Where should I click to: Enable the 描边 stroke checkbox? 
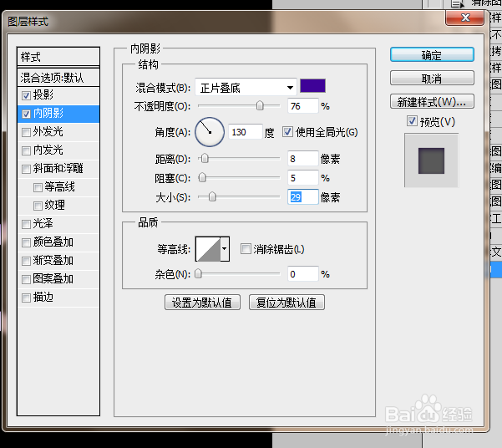point(26,298)
